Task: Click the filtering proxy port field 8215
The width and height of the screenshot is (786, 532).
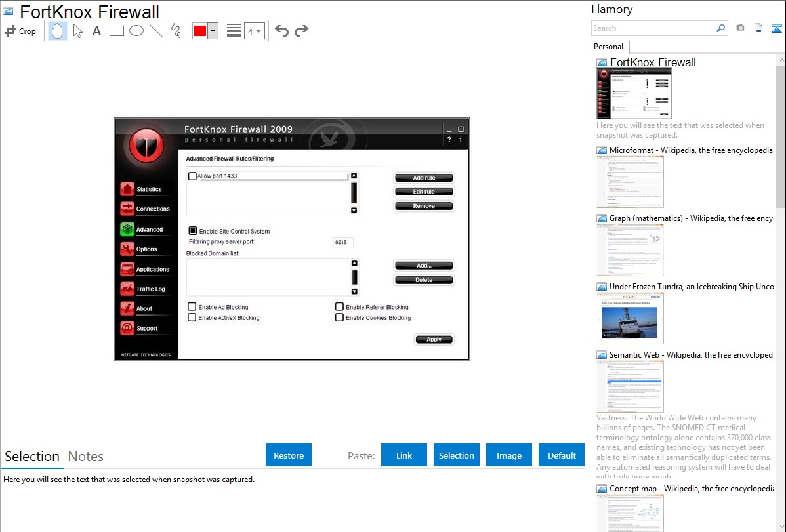Action: coord(343,242)
